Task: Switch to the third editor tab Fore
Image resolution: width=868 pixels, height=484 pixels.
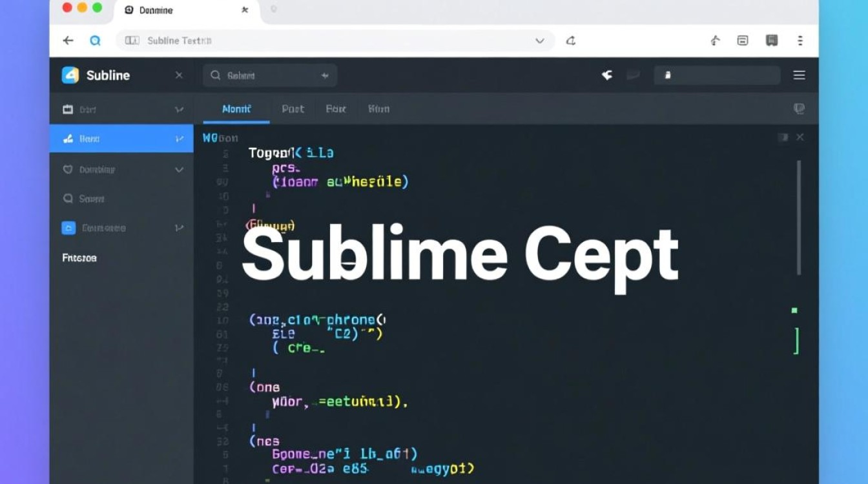Action: [336, 109]
